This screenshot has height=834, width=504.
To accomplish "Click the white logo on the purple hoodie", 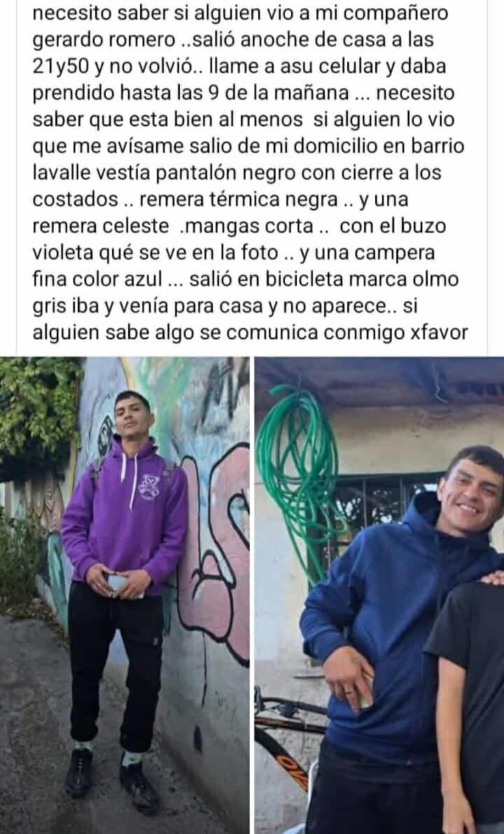I will point(149,486).
